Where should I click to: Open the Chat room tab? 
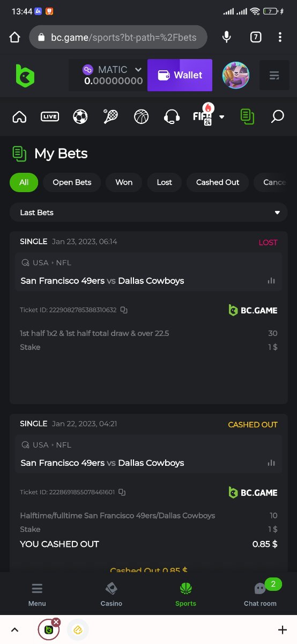260,595
